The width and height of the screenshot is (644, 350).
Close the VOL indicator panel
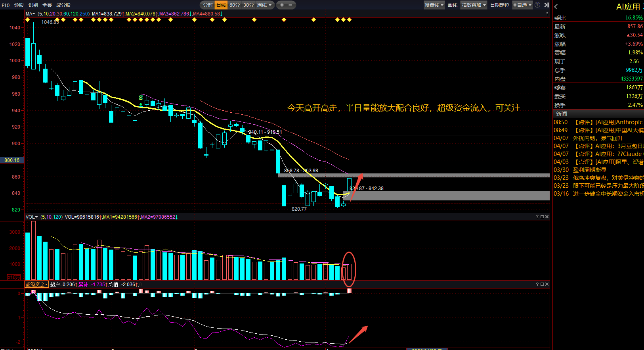coord(547,217)
